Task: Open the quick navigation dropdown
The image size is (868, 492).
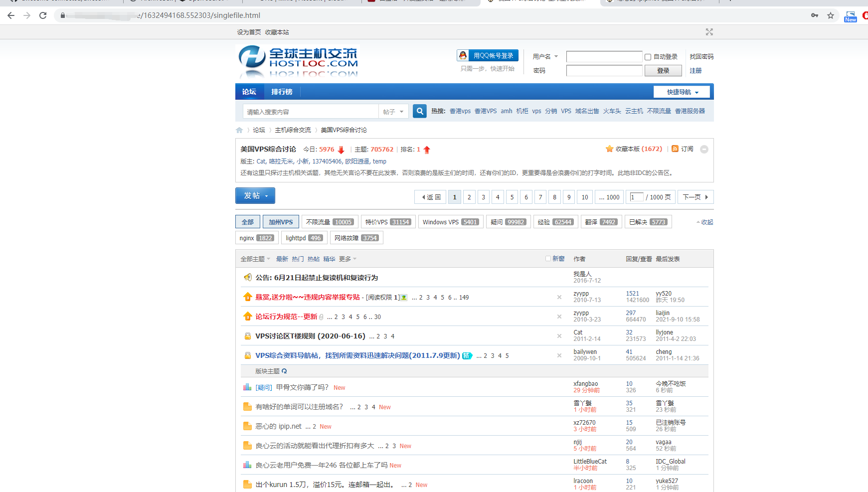Action: (683, 92)
